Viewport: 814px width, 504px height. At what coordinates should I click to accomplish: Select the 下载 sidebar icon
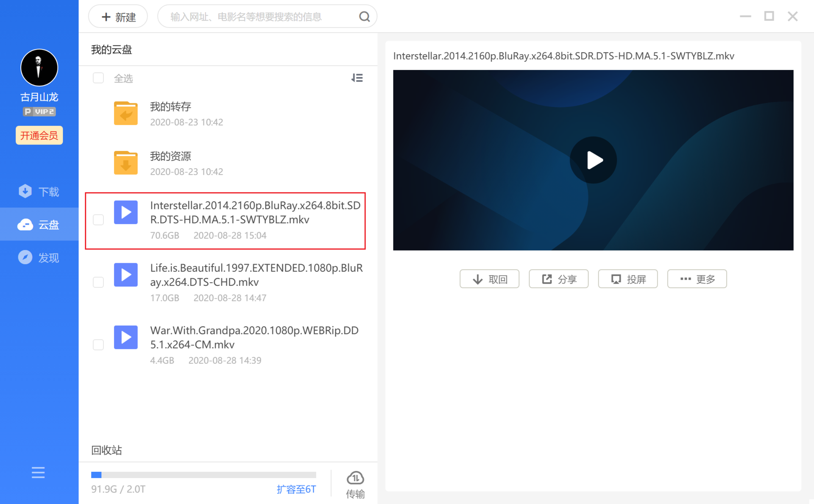point(25,191)
